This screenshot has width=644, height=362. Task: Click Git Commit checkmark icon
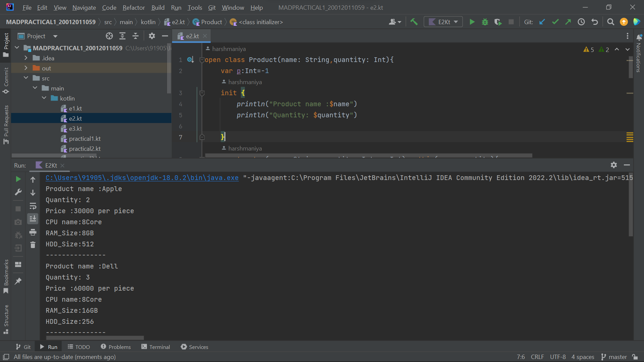pyautogui.click(x=555, y=22)
